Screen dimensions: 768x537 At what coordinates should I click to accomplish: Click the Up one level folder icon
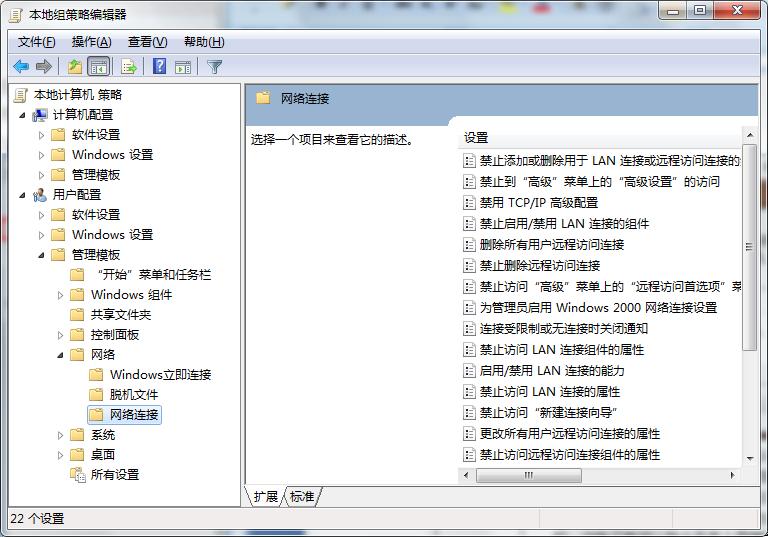point(74,66)
